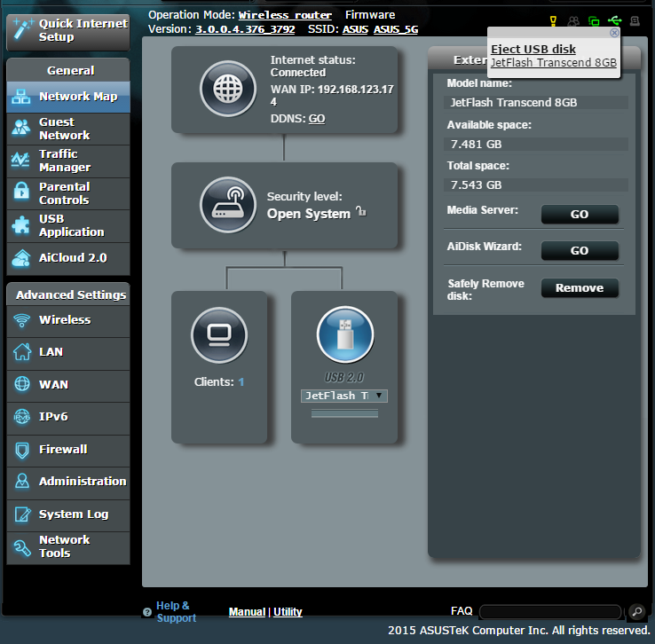Open Network Tools page
Image resolution: width=655 pixels, height=644 pixels.
pos(68,546)
